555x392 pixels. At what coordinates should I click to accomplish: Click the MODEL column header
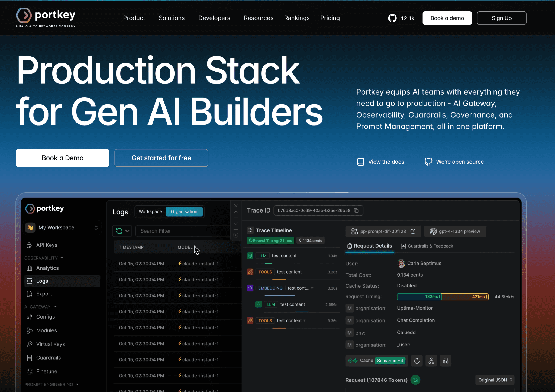185,247
